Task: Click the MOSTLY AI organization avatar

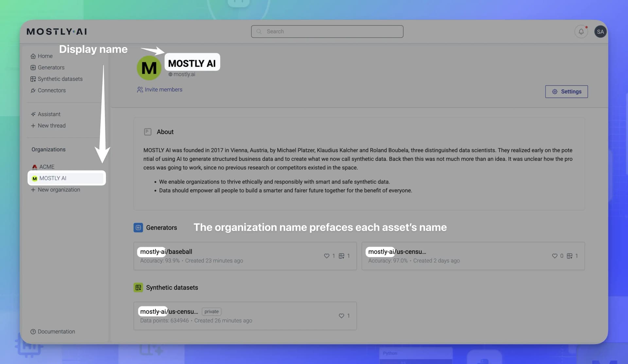Action: 149,68
